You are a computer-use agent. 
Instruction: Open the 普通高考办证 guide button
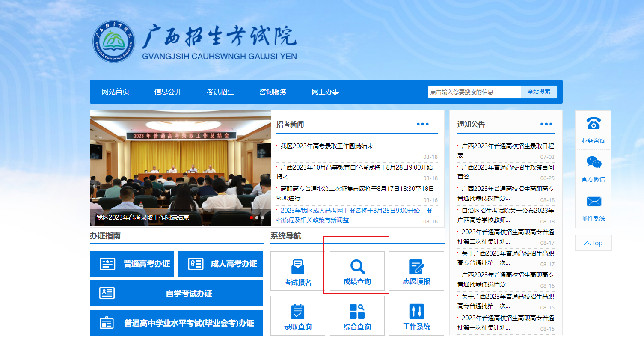click(x=132, y=264)
